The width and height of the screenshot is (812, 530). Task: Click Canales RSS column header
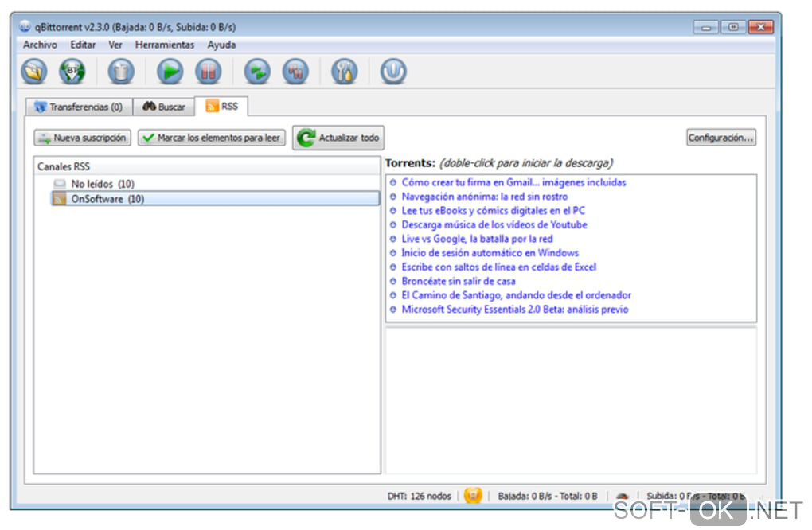tap(207, 166)
